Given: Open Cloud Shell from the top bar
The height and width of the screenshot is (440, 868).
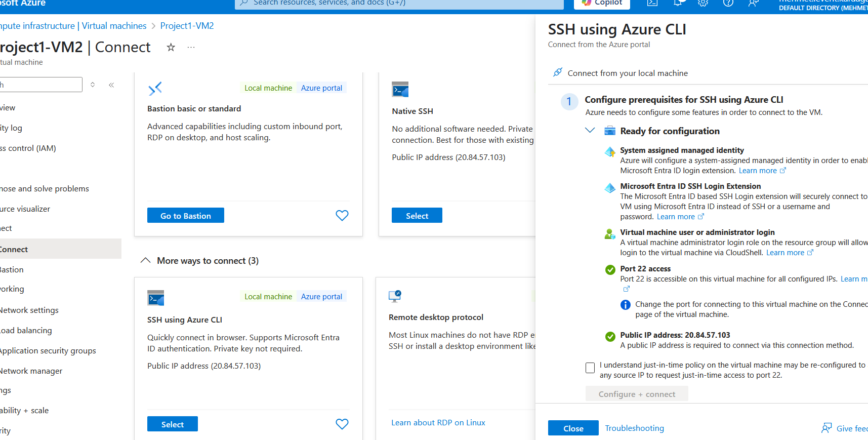Looking at the screenshot, I should point(652,3).
